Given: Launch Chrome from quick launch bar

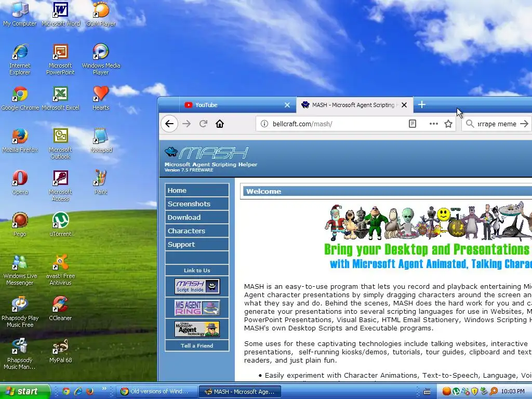Looking at the screenshot, I should pyautogui.click(x=66, y=391).
